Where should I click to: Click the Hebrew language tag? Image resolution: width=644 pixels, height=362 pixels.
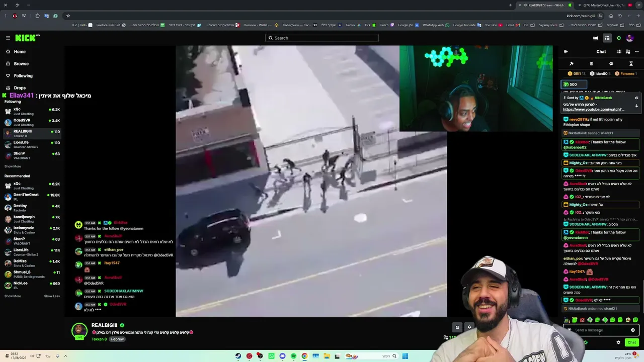point(117,339)
